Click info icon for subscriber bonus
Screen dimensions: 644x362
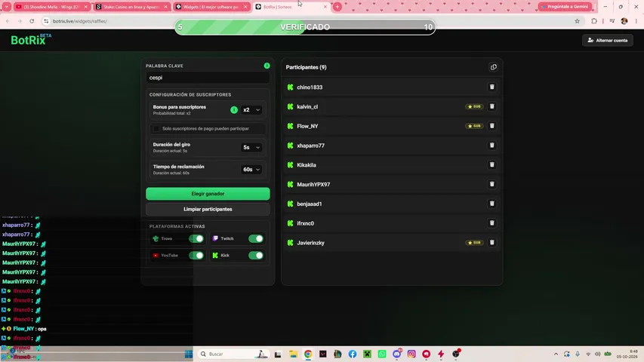[x=234, y=109]
